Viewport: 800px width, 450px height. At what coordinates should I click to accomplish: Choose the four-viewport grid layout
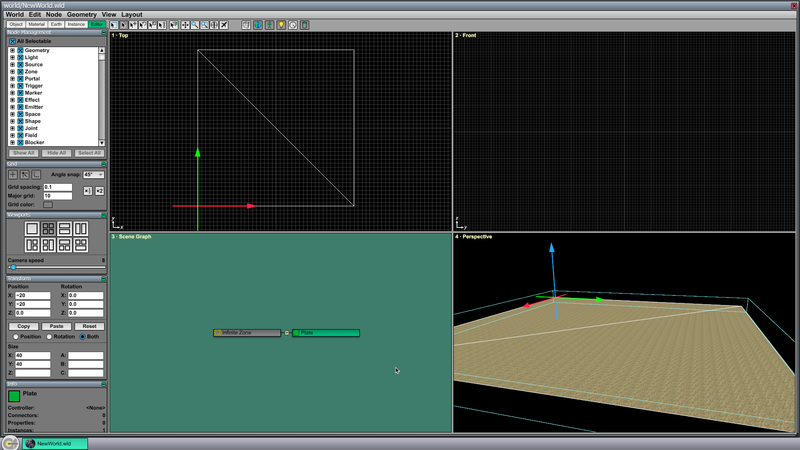48,229
